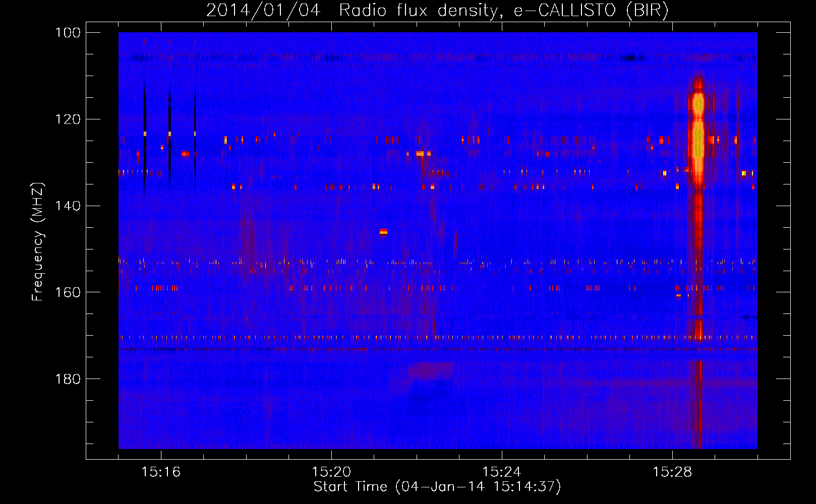Viewport: 816px width, 504px height.
Task: Click the isolated red-yellow spot near 146 MHz
Action: pyautogui.click(x=383, y=232)
